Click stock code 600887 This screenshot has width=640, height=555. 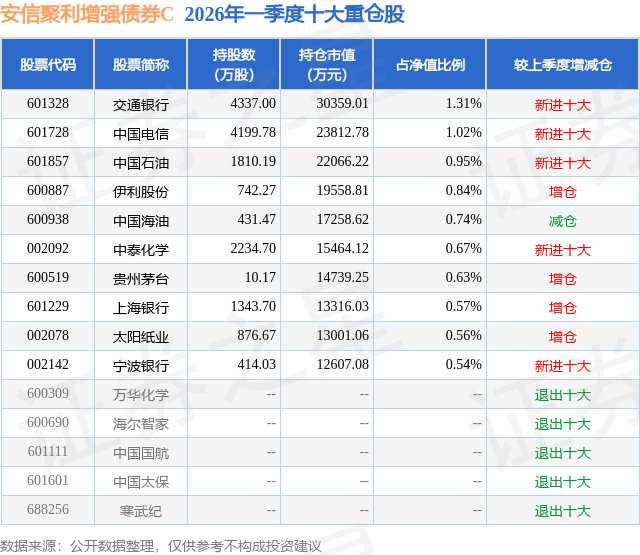[48, 191]
